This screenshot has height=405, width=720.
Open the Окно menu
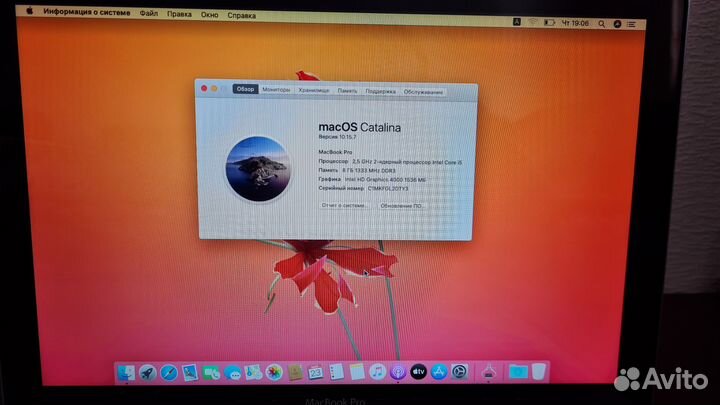209,15
